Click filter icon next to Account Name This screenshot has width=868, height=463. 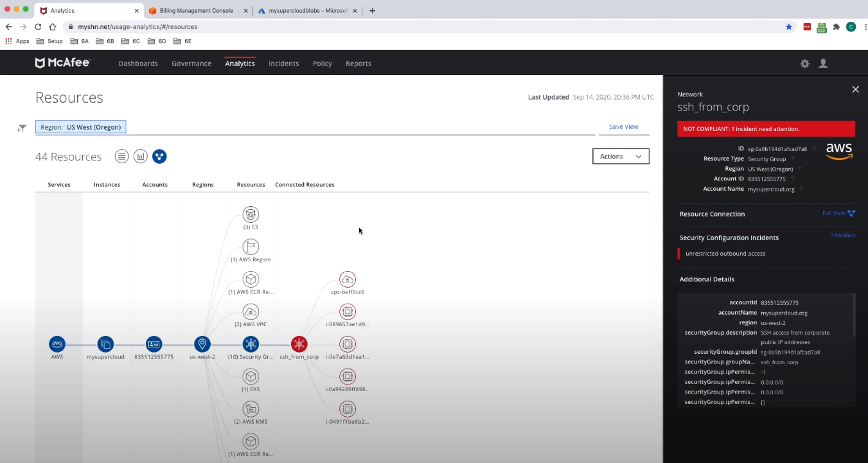pyautogui.click(x=802, y=189)
